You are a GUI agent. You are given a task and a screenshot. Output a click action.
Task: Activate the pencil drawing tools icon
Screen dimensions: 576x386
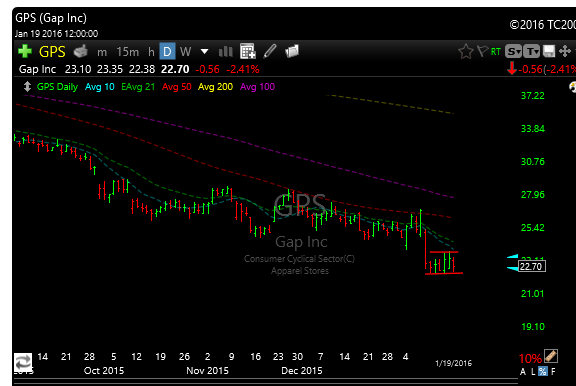tap(270, 51)
